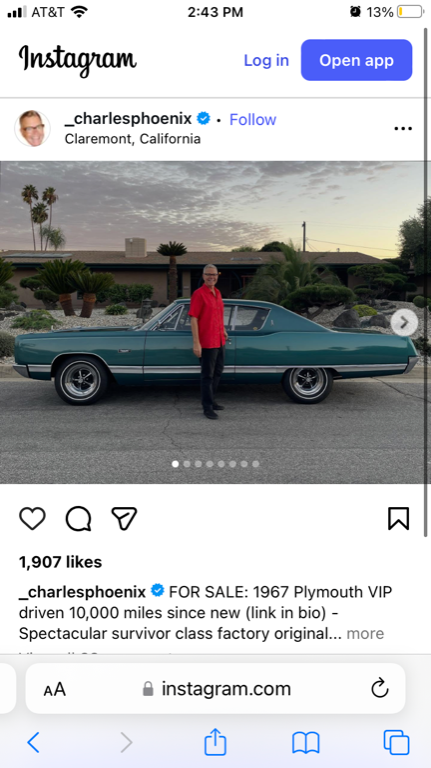Open Safari bookmarks book icon
Image resolution: width=431 pixels, height=768 pixels.
click(x=306, y=743)
